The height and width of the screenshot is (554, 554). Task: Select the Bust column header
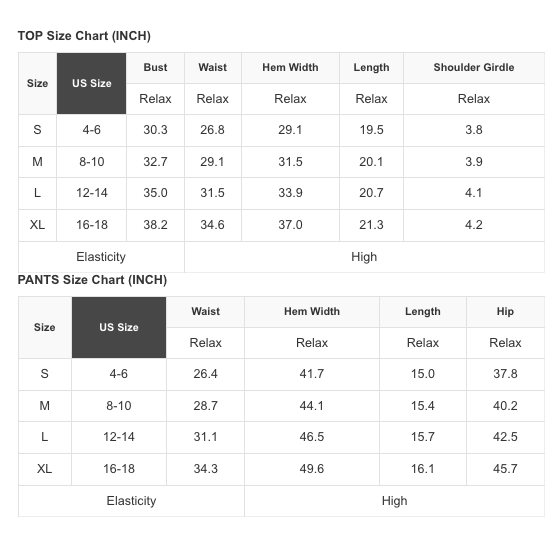pos(155,67)
